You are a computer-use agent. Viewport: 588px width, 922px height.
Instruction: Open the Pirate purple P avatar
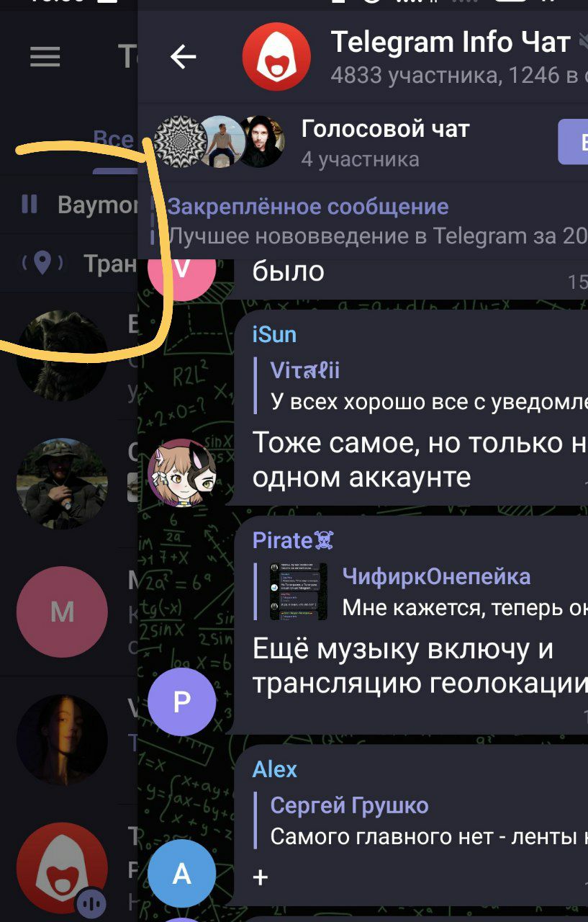pyautogui.click(x=181, y=702)
